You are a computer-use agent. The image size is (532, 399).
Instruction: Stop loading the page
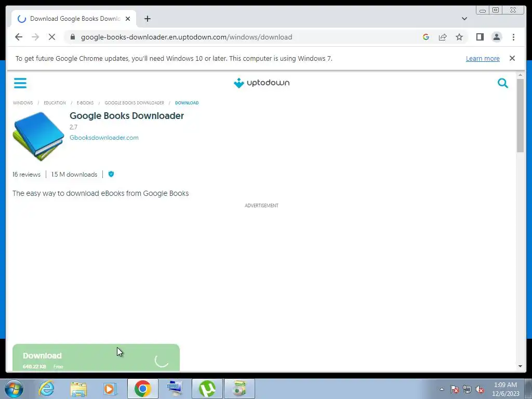[x=52, y=37]
